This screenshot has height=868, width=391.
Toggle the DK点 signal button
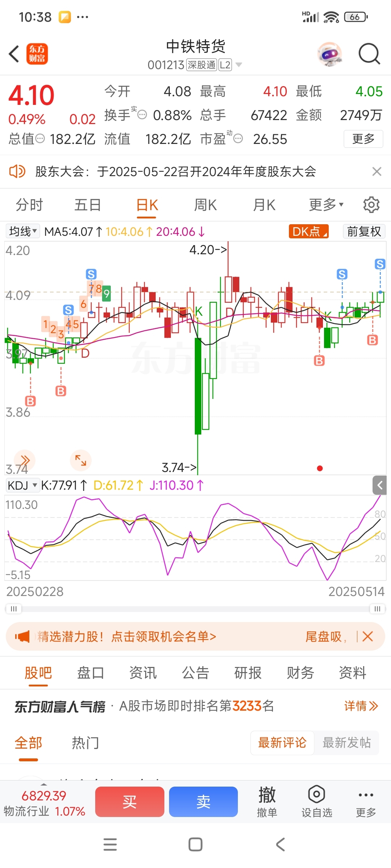[308, 231]
